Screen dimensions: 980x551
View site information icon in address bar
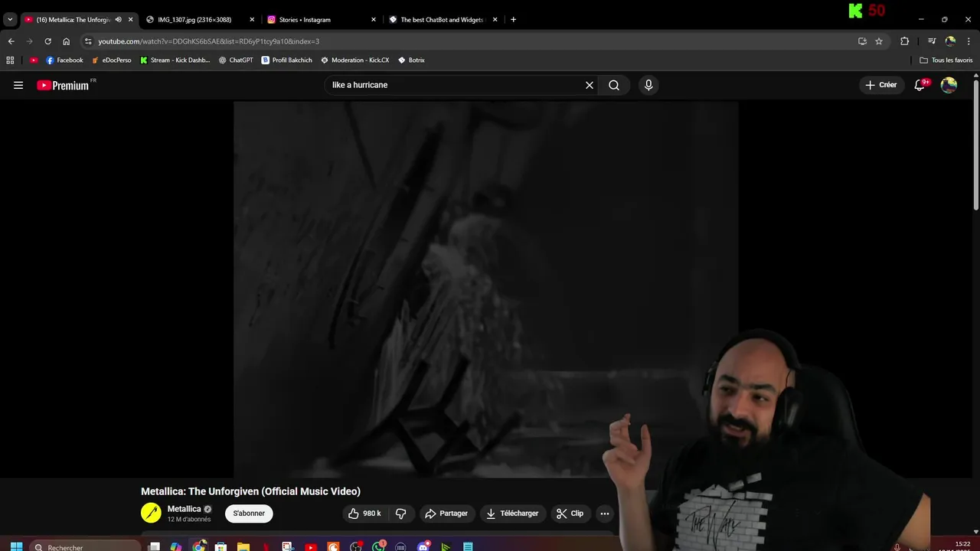pos(88,41)
